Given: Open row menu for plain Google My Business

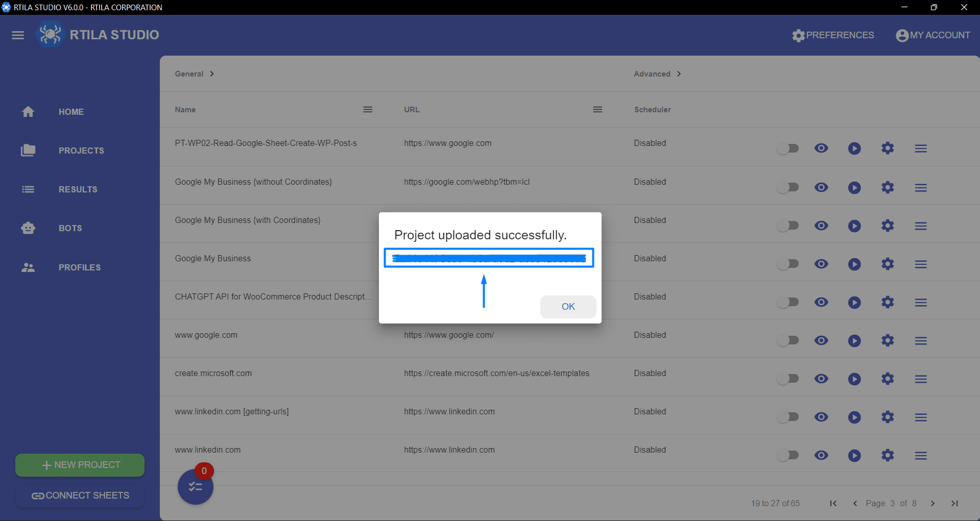Looking at the screenshot, I should 921,264.
